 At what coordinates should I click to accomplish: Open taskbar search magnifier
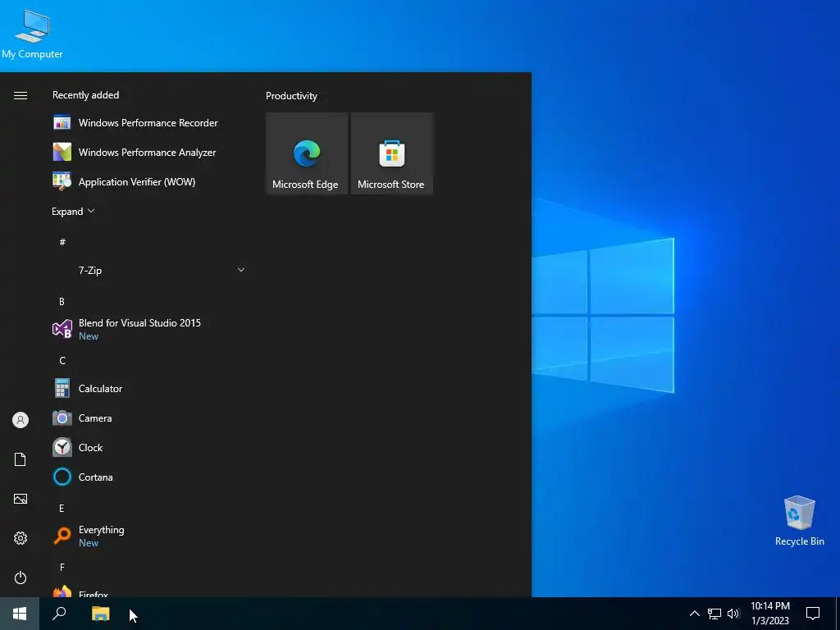pos(59,614)
